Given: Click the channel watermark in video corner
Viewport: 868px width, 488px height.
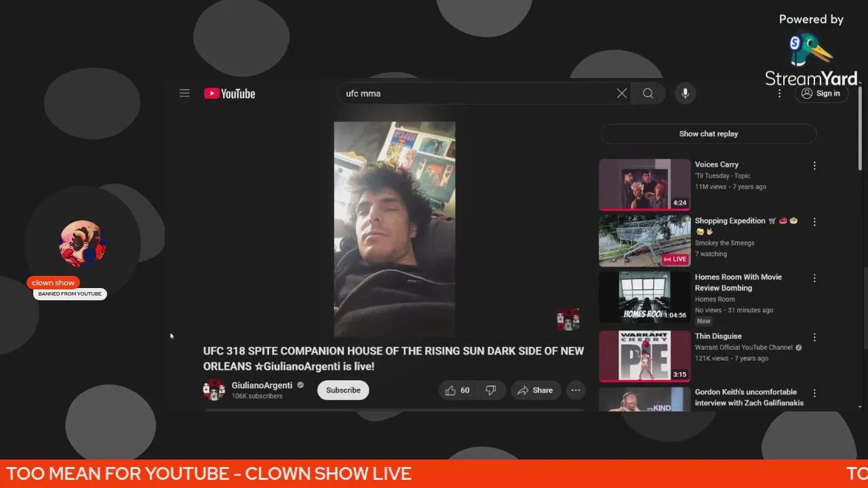Looking at the screenshot, I should pos(568,319).
